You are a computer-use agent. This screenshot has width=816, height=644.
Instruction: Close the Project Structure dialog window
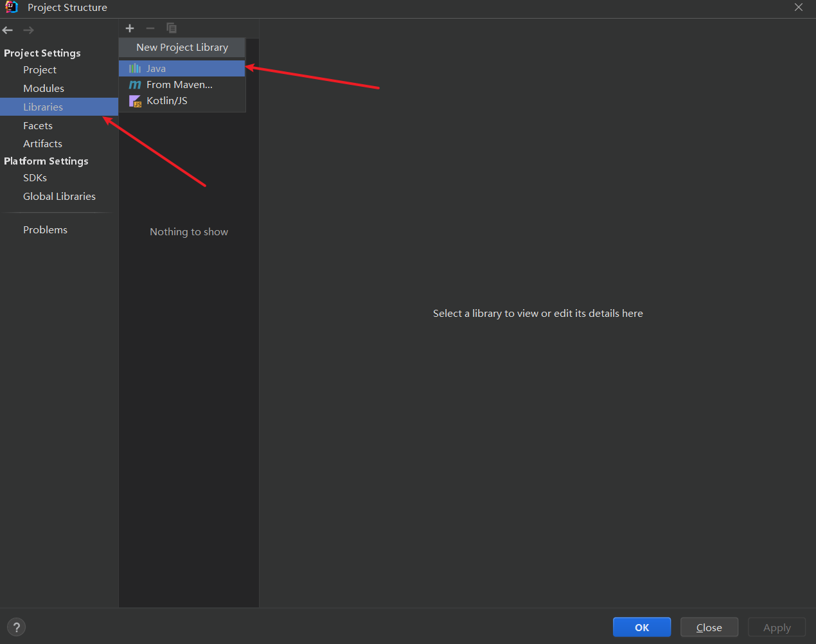(799, 7)
